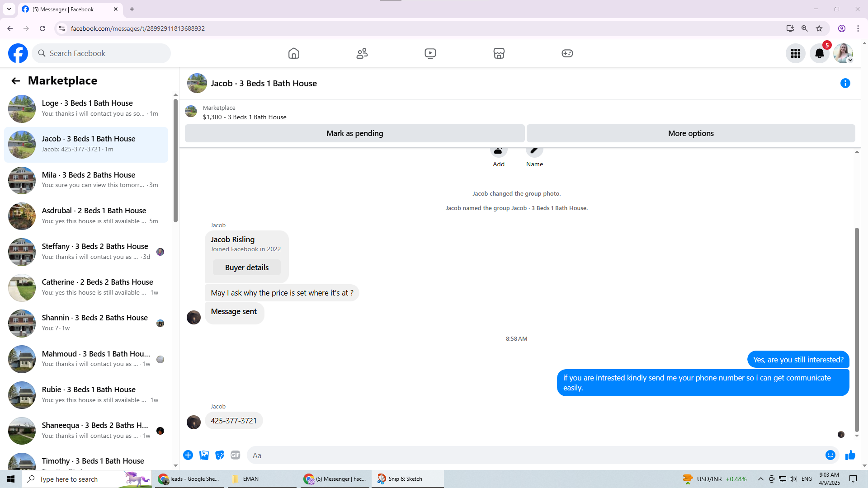
Task: Click Jacob's avatar beside phone number message
Action: pyautogui.click(x=193, y=422)
